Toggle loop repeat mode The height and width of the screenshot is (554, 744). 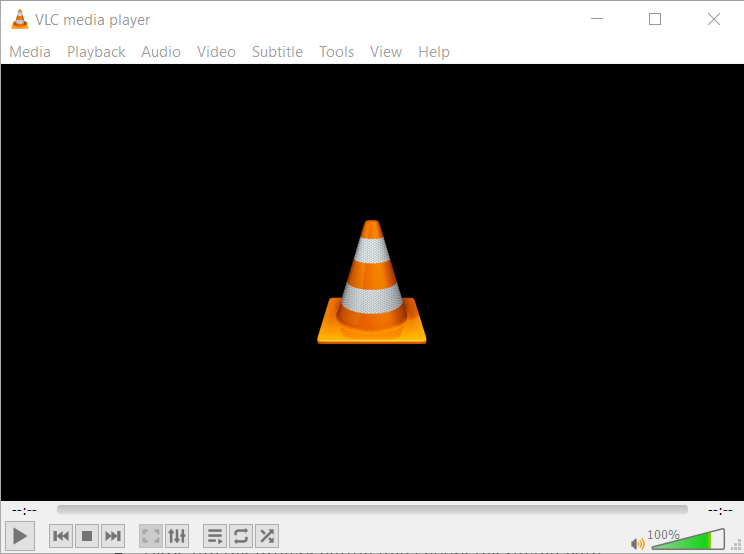coord(241,536)
